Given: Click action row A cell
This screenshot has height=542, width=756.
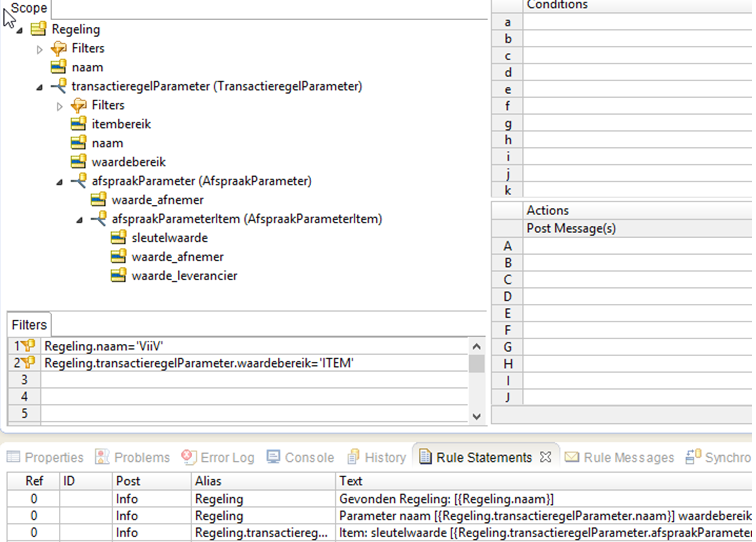Looking at the screenshot, I should pyautogui.click(x=638, y=246).
